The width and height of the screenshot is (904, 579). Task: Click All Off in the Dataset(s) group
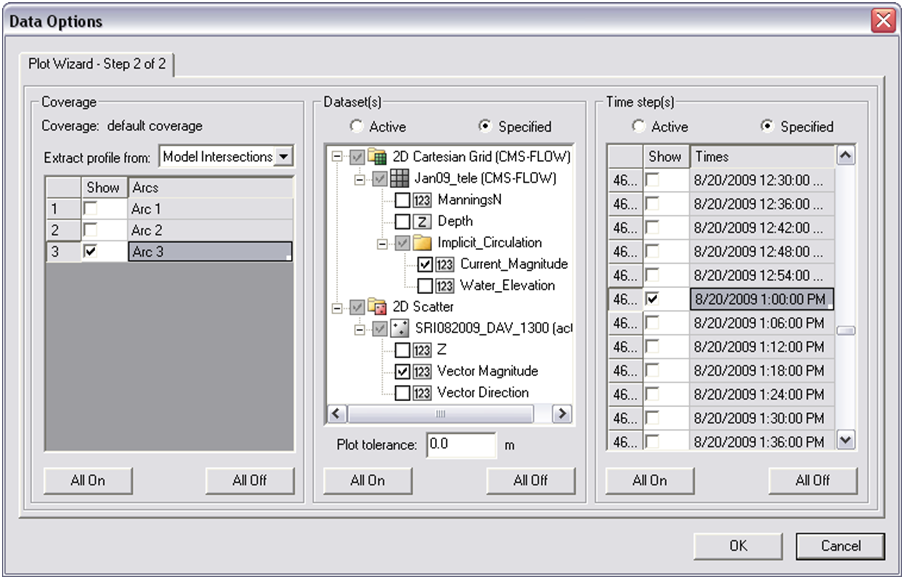[531, 480]
